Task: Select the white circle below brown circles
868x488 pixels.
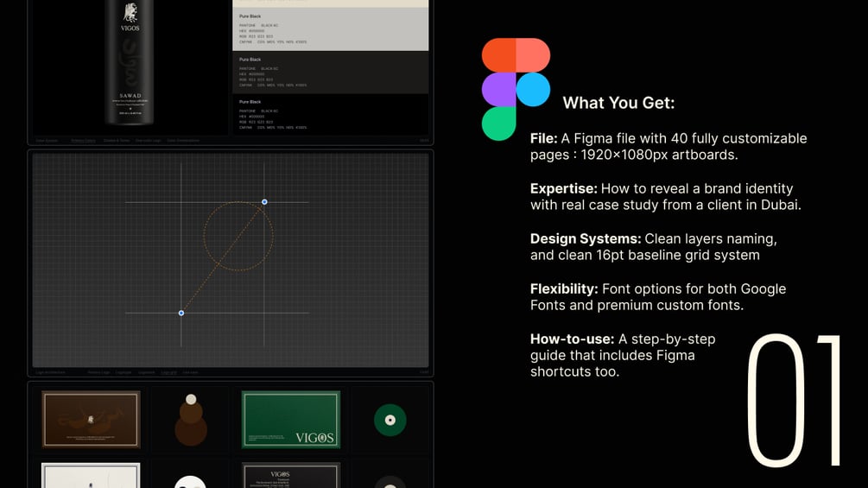Action: pos(190,481)
